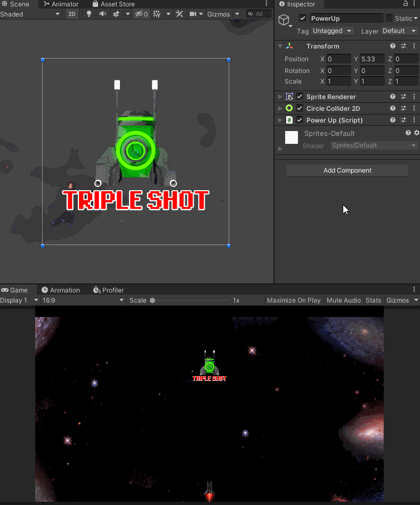Click scene camera settings icon

point(193,14)
